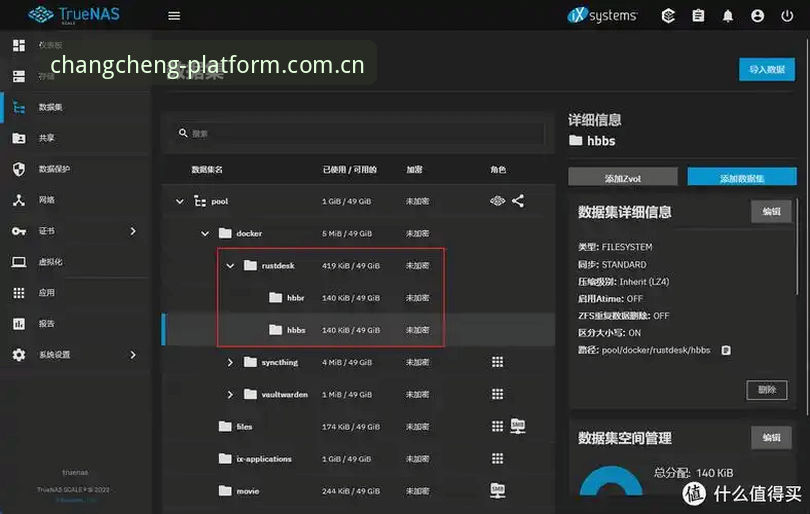
Task: Click the pool share role icon
Action: point(518,201)
